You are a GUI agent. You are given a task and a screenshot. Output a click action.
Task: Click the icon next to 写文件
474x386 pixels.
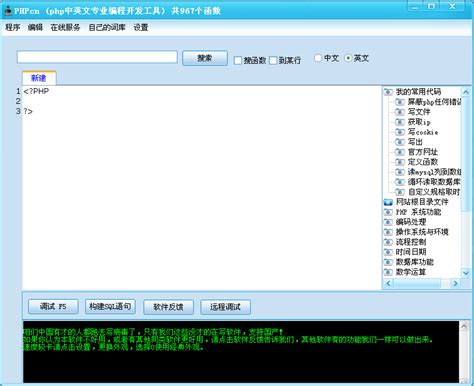(400, 112)
